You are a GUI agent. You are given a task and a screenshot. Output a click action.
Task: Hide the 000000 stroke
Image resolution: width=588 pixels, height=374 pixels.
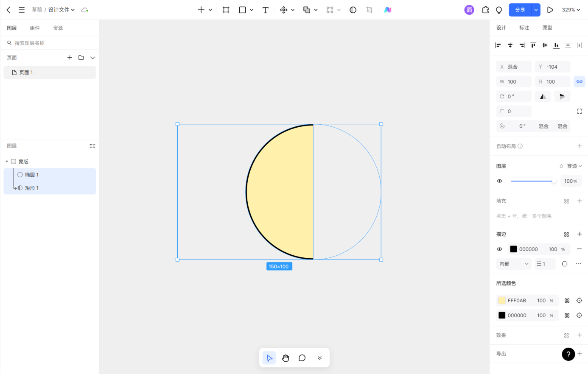click(499, 249)
